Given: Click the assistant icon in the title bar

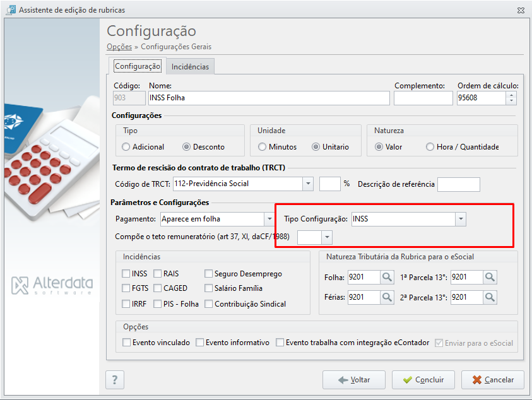Looking at the screenshot, I should (11, 9).
